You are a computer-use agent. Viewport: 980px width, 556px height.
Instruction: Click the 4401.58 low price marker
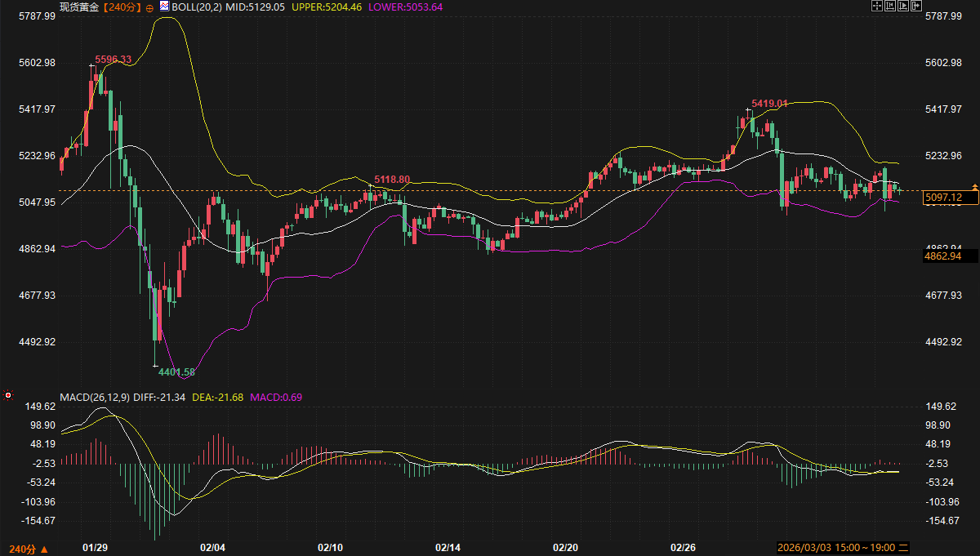[176, 372]
